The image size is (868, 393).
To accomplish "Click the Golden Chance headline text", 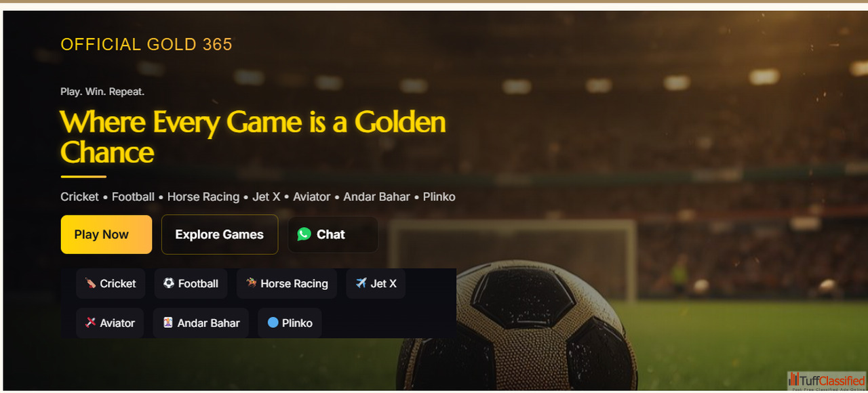I will [253, 137].
